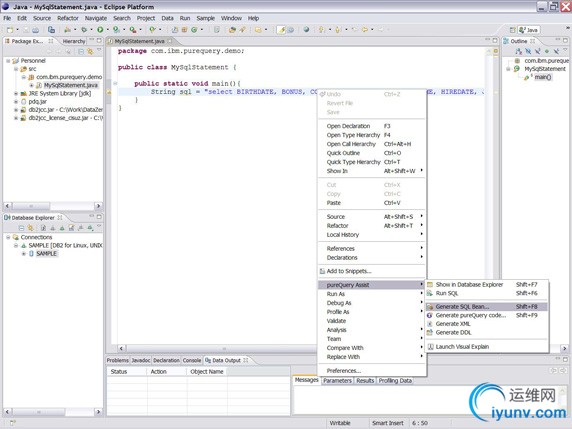Toggle Hide Static Members in Outline
The width and height of the screenshot is (572, 429).
coord(537,51)
